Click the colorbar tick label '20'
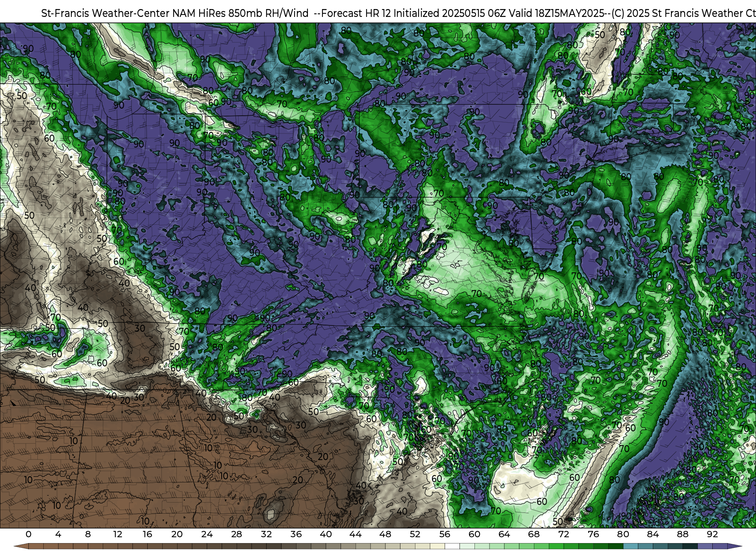Image resolution: width=756 pixels, height=551 pixels. click(x=177, y=534)
